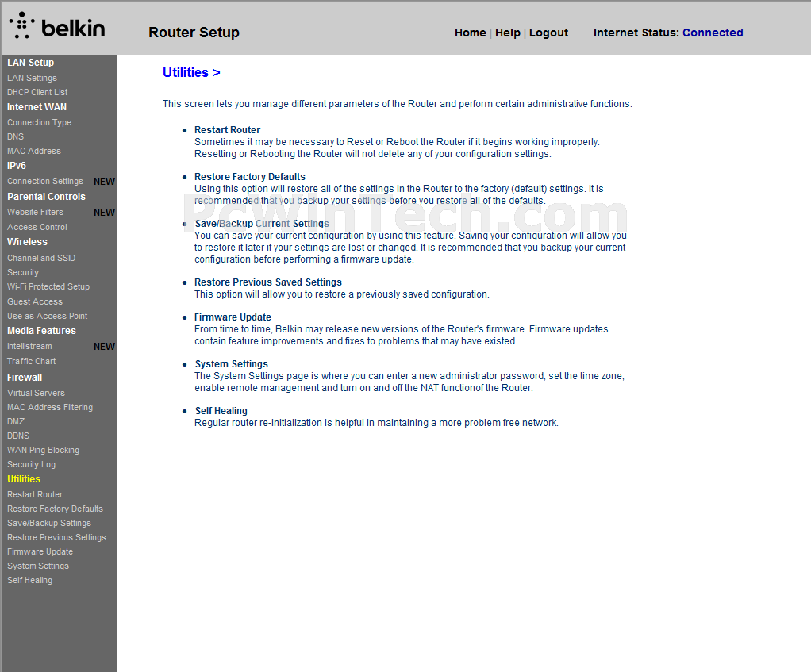Open the Home link in header
Image resolution: width=811 pixels, height=672 pixels.
(470, 33)
